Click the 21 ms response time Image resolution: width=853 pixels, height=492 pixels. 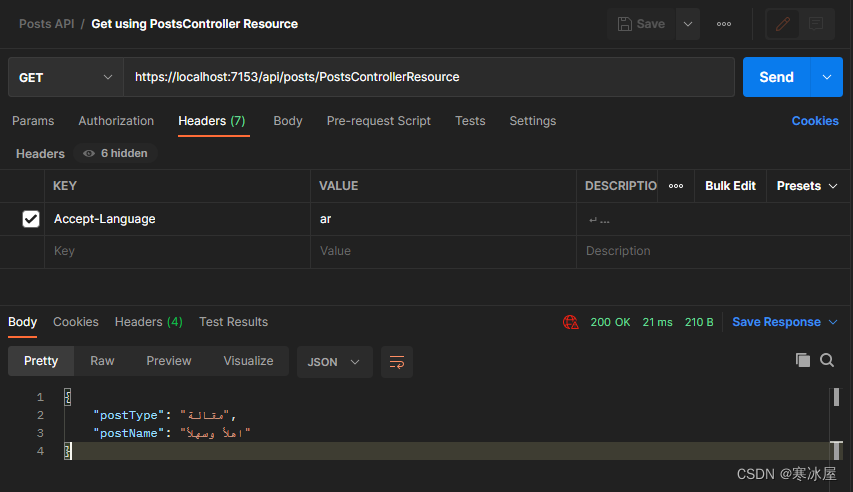click(657, 322)
